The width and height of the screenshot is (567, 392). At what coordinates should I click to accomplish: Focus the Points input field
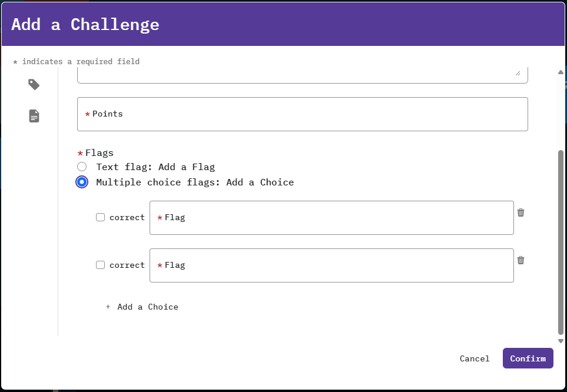302,114
